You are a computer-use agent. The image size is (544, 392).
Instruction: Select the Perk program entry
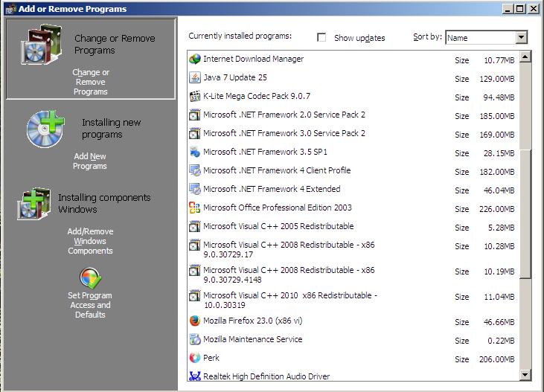pos(353,359)
